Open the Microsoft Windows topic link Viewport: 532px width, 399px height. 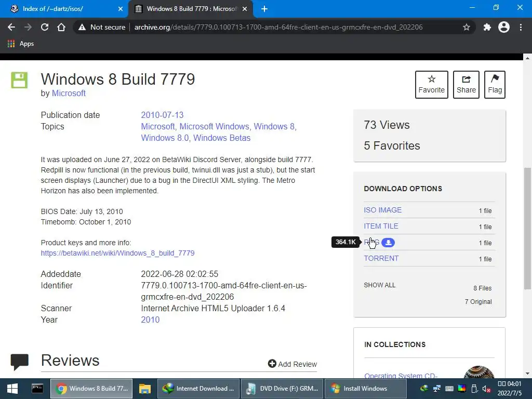(x=214, y=127)
